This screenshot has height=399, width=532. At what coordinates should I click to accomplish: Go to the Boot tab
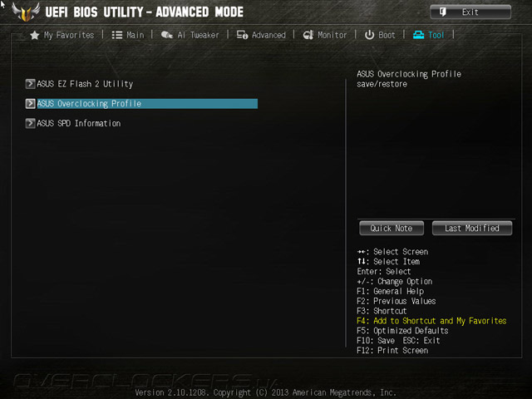[387, 35]
